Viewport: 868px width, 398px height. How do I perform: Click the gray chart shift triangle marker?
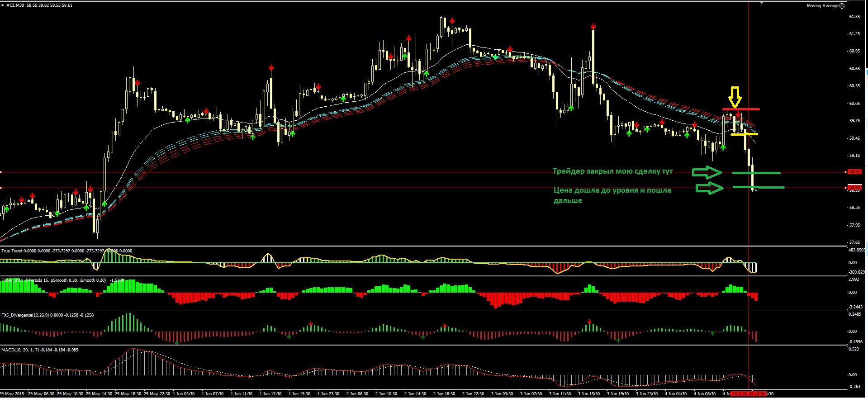pyautogui.click(x=761, y=2)
